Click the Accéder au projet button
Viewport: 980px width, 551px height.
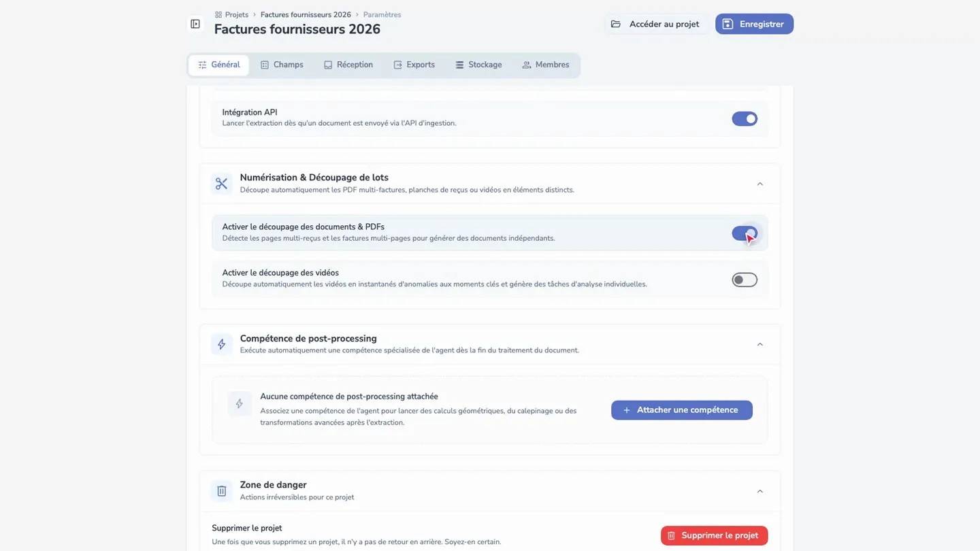[657, 24]
